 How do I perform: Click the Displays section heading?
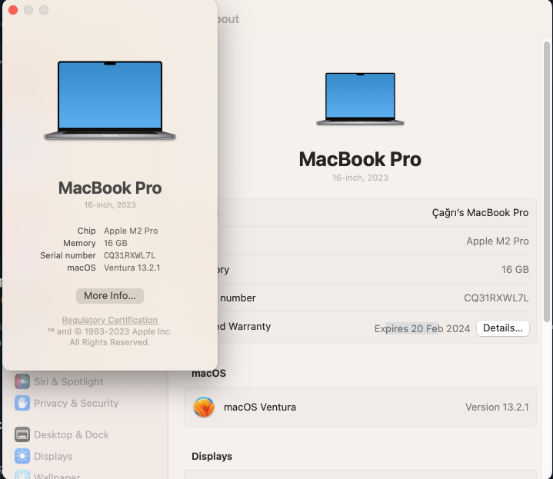(212, 456)
